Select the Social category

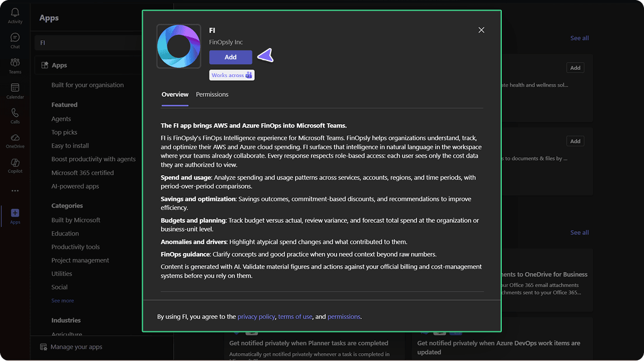click(x=59, y=287)
